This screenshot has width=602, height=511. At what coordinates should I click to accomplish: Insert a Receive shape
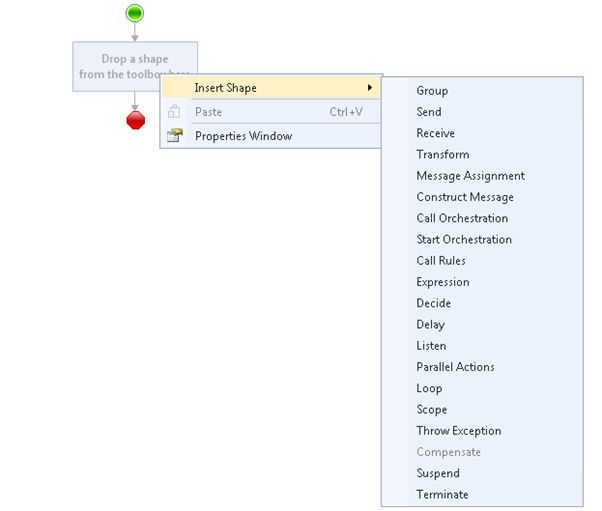[435, 133]
